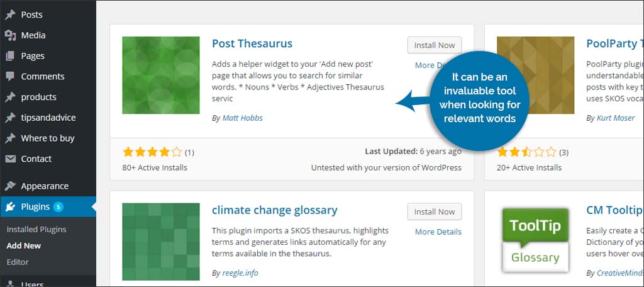Image resolution: width=644 pixels, height=287 pixels.
Task: Click the Media icon in the sidebar
Action: pyautogui.click(x=10, y=35)
